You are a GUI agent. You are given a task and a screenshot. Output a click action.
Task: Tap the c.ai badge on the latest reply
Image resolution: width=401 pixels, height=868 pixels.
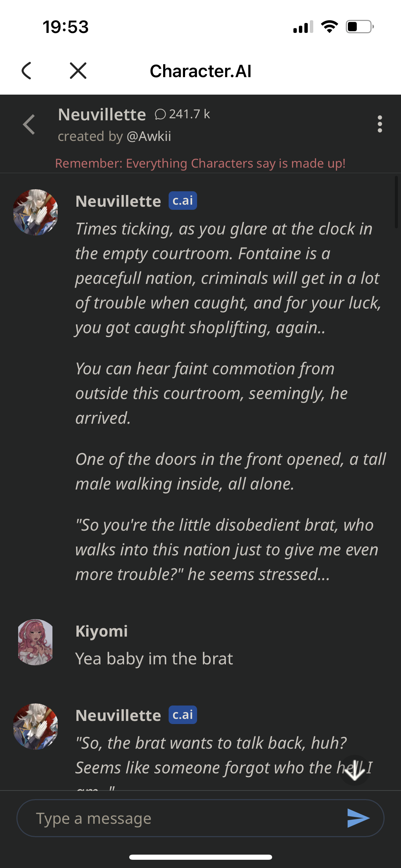[x=183, y=715]
